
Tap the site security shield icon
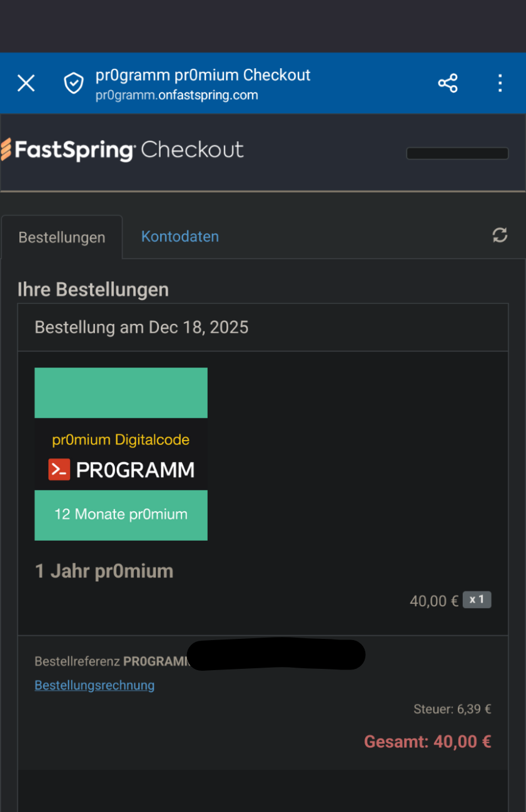(x=74, y=83)
